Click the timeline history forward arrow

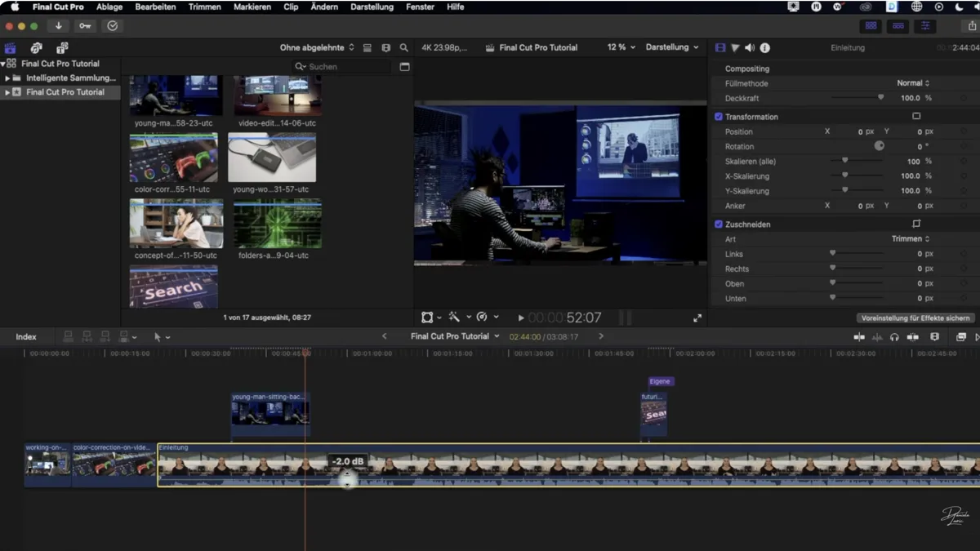[x=601, y=336]
